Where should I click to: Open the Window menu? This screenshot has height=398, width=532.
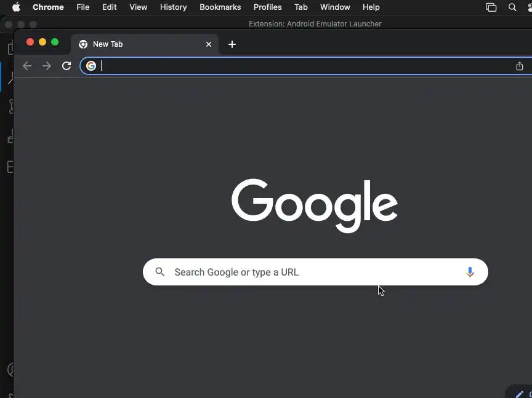click(x=335, y=7)
